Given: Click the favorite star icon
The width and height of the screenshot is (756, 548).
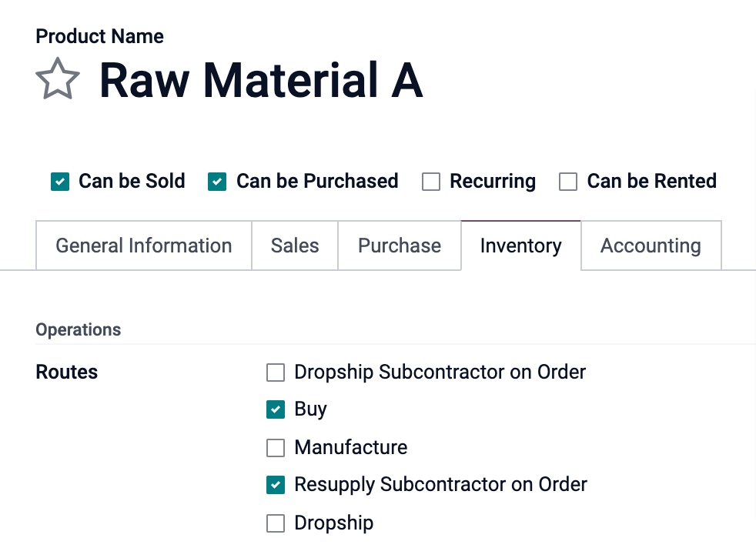Looking at the screenshot, I should [58, 80].
